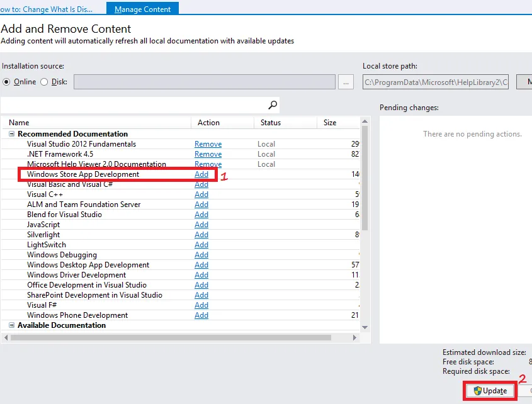Click the shield Update button
Image resolution: width=532 pixels, height=404 pixels.
pyautogui.click(x=490, y=391)
